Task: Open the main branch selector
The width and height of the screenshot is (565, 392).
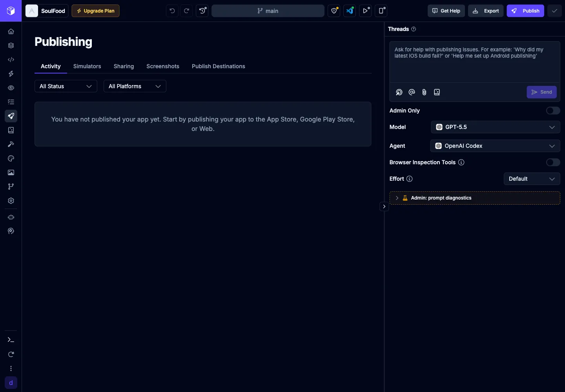Action: (x=268, y=11)
